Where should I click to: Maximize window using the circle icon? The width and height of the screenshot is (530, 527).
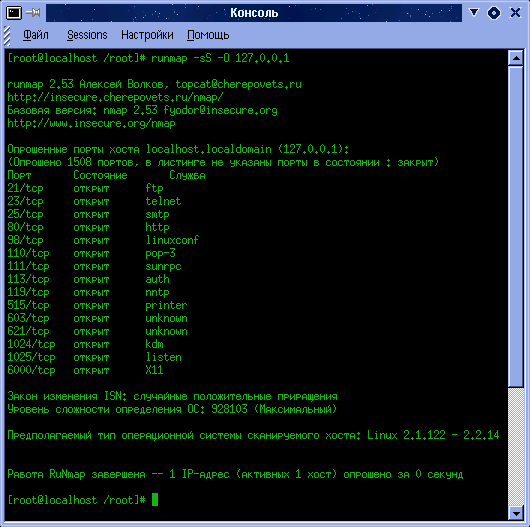[494, 13]
